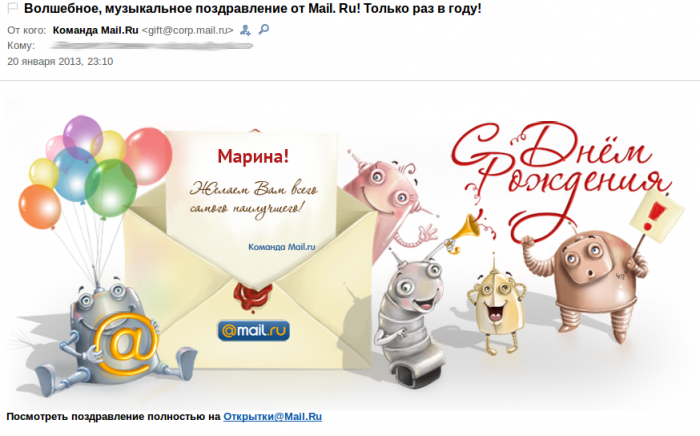Toggle the flag icon beside the subject
The image size is (700, 436).
(x=12, y=8)
